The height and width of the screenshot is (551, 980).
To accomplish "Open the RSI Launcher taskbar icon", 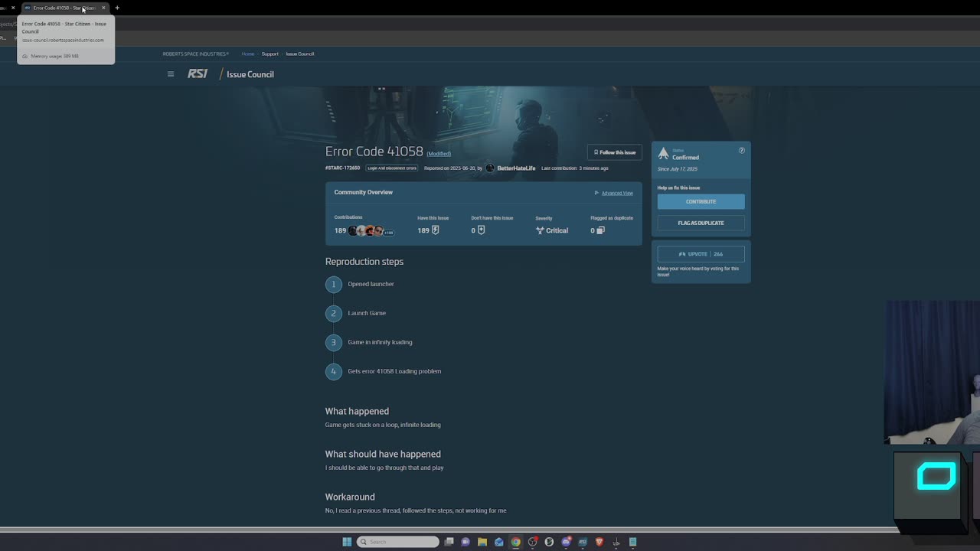I will 583,542.
